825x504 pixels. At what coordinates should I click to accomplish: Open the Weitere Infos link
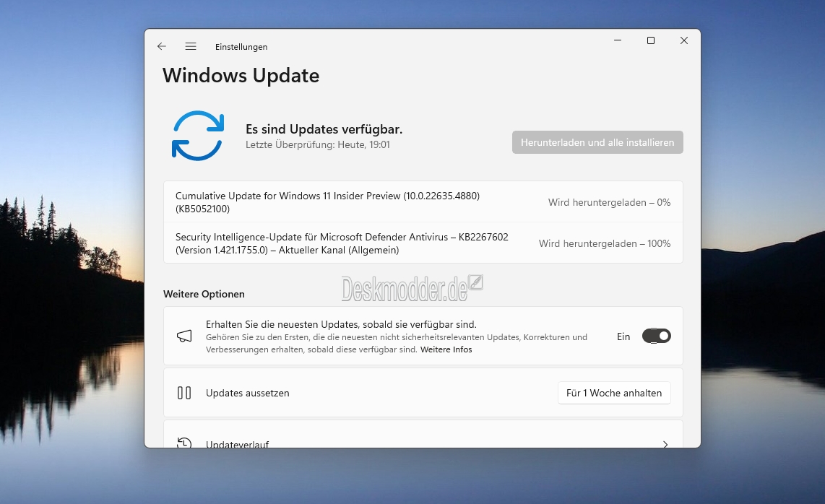click(446, 349)
